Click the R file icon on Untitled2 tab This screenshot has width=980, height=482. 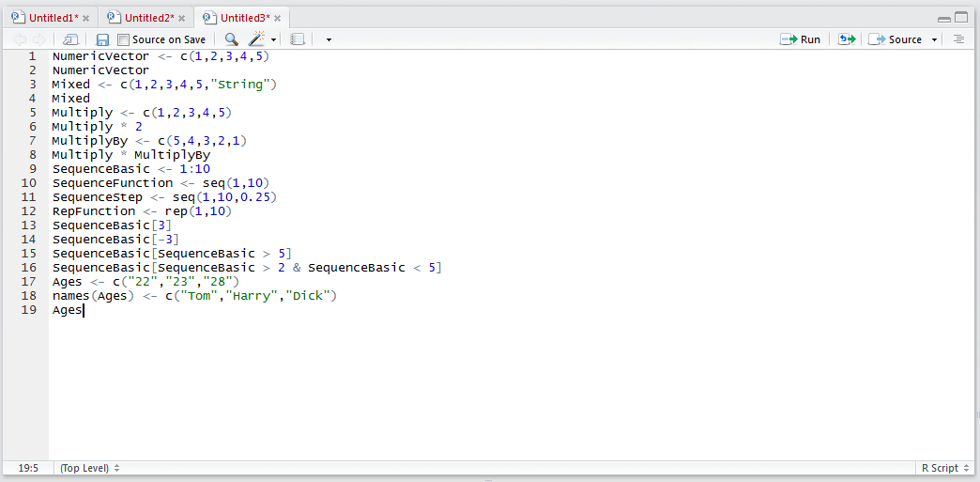tap(114, 17)
